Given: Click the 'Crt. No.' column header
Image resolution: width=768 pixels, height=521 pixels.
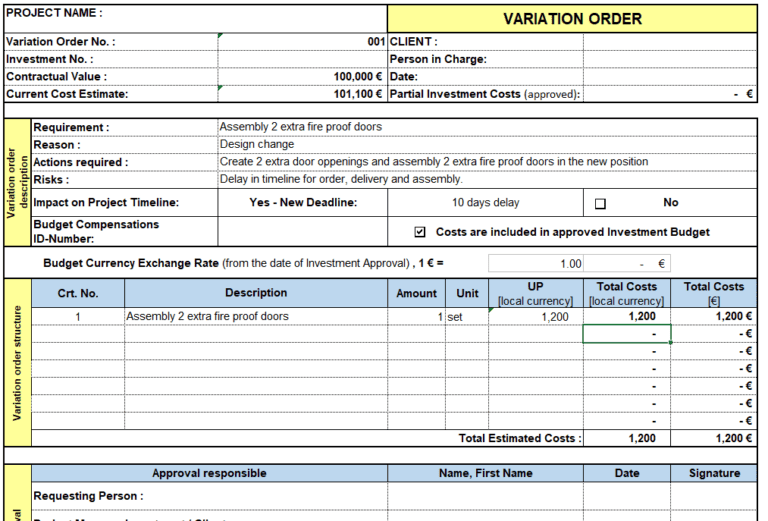Looking at the screenshot, I should point(78,293).
